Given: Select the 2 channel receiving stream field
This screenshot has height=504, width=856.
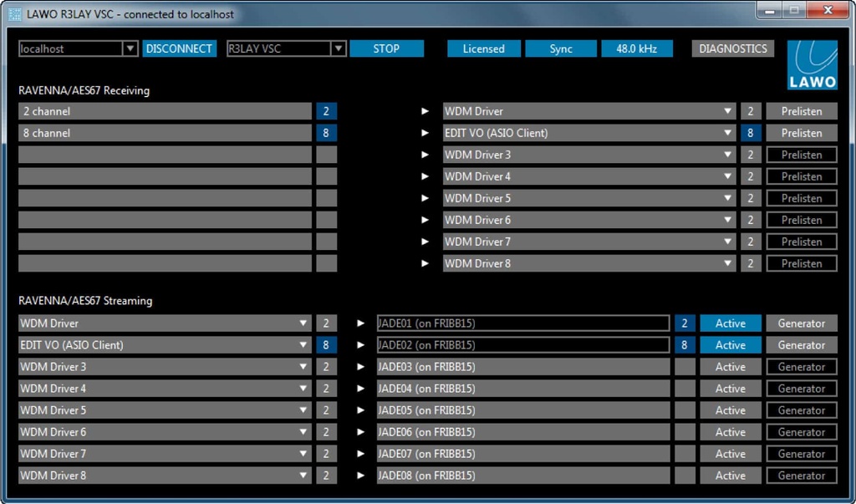Looking at the screenshot, I should (x=165, y=111).
